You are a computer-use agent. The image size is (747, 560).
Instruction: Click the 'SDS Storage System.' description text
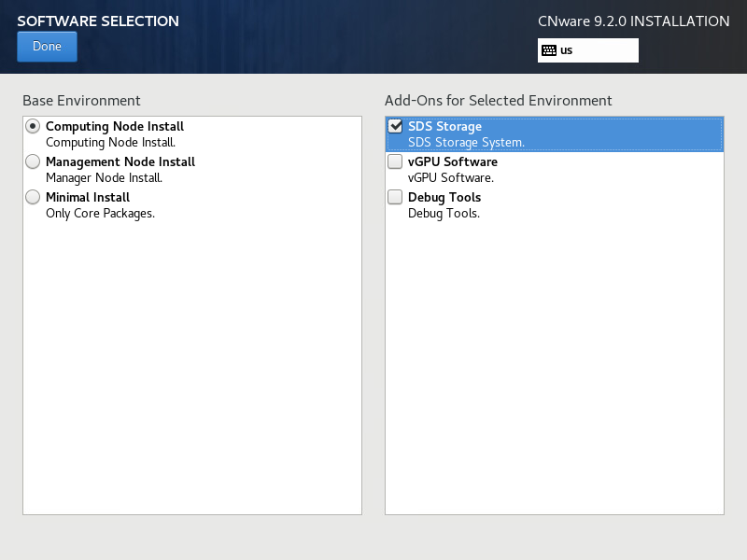466,143
